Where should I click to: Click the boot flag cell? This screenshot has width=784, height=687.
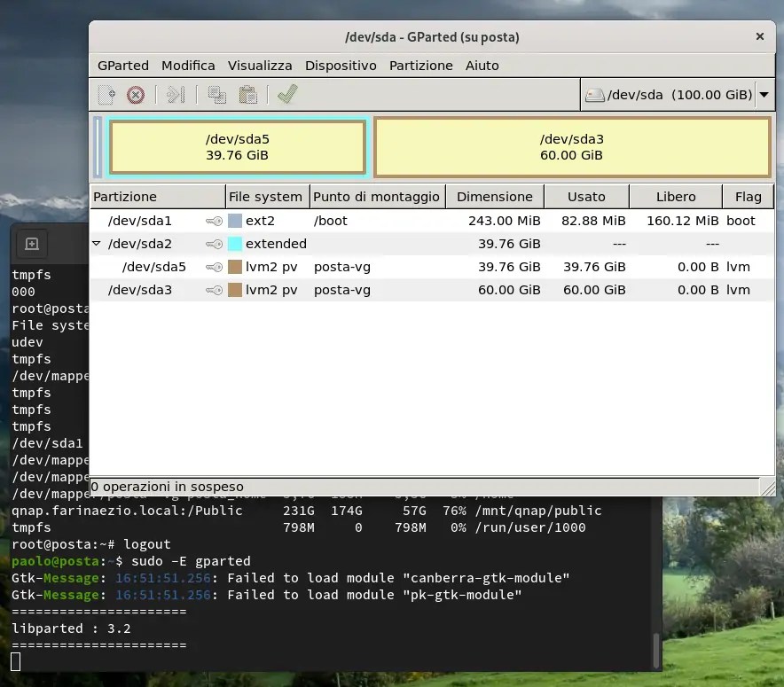tap(741, 221)
